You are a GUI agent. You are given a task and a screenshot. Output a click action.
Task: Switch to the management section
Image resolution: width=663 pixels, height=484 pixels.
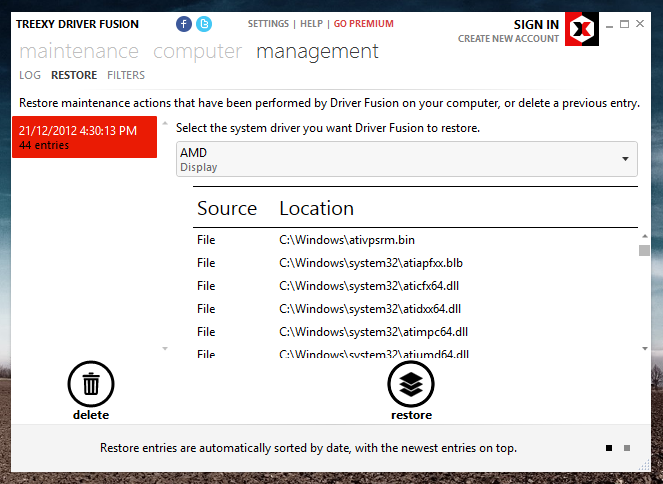[318, 52]
